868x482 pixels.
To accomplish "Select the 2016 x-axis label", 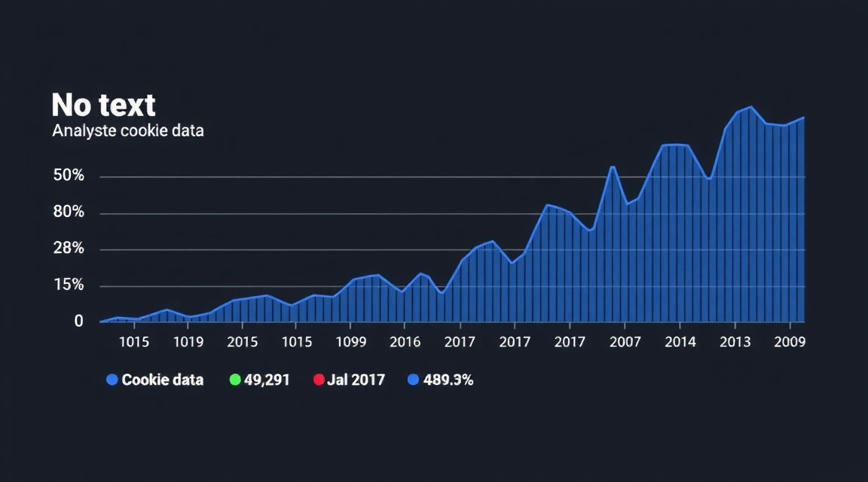I will (406, 342).
